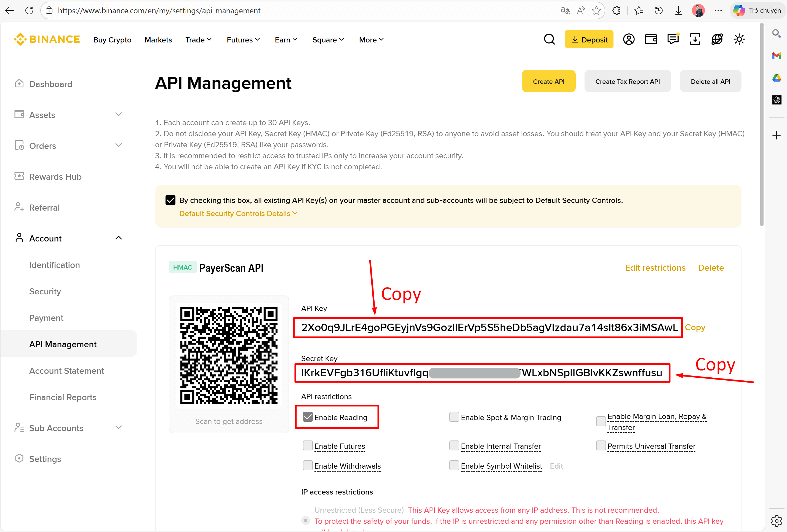The width and height of the screenshot is (787, 532).
Task: Collapse the Account sidebar section
Action: pyautogui.click(x=118, y=238)
